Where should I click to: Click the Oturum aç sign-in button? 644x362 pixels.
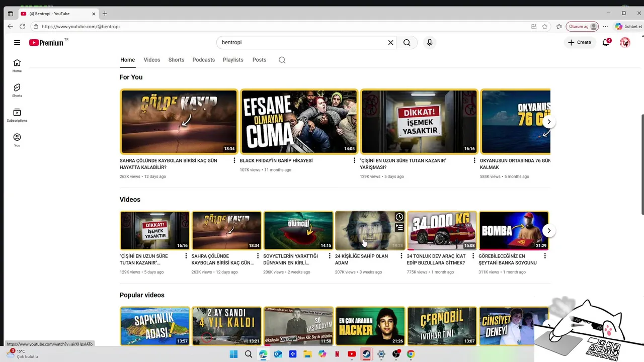coord(583,27)
